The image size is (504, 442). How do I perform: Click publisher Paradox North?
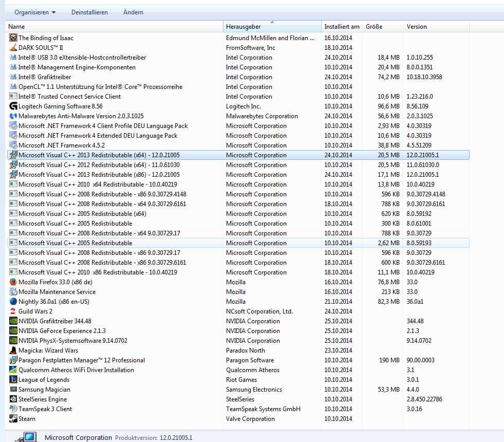coord(245,351)
